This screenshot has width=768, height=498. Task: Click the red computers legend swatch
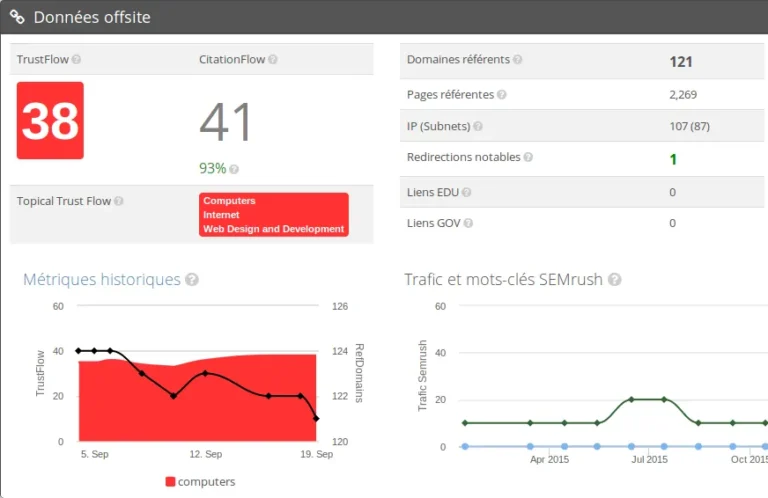point(170,482)
